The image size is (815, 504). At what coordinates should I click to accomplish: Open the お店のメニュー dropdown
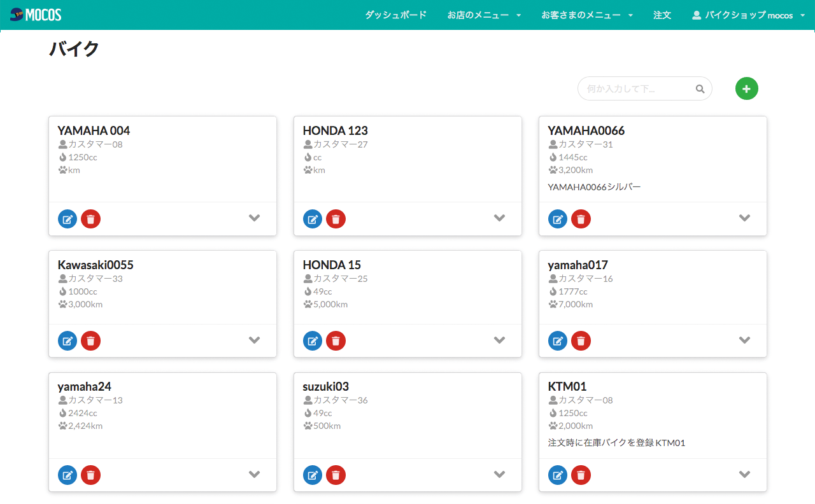pyautogui.click(x=484, y=15)
